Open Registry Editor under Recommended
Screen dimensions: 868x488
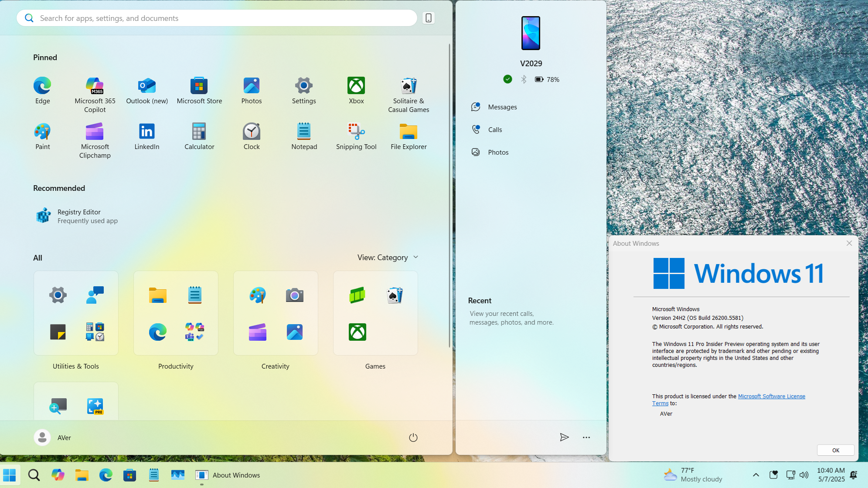click(x=77, y=216)
